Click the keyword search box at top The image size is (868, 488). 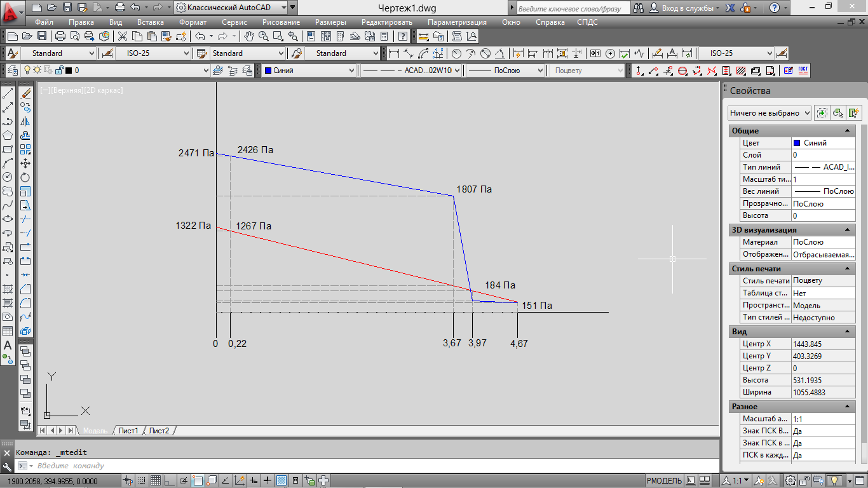click(x=573, y=8)
